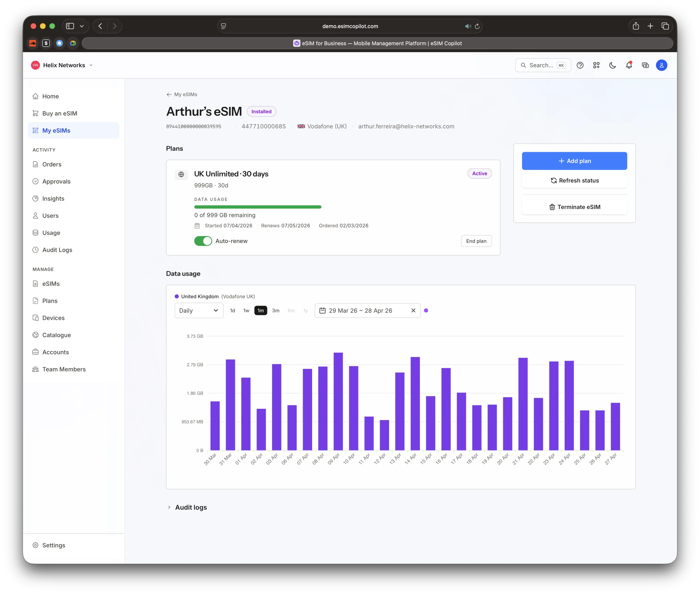Screen dimensions: 700x594
Task: Click the Installed status badge
Action: tap(261, 111)
